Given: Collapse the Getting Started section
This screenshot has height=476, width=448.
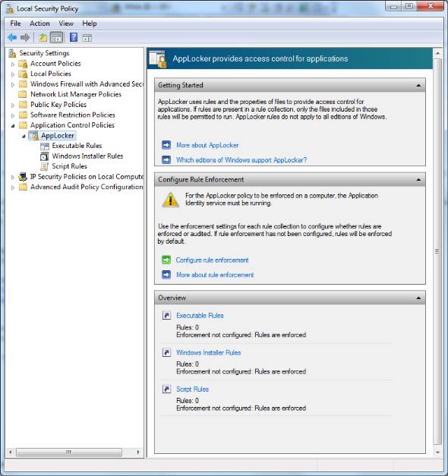Looking at the screenshot, I should (x=418, y=85).
